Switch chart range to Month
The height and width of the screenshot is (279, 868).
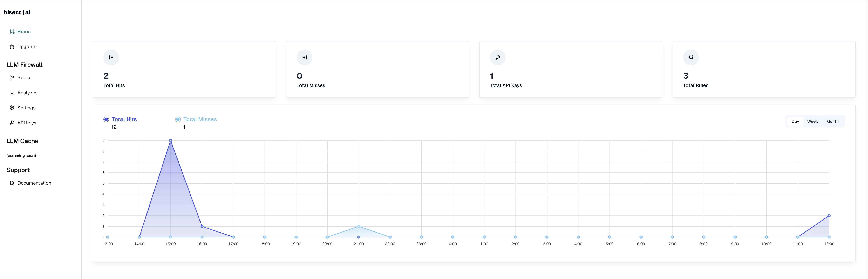click(x=832, y=121)
